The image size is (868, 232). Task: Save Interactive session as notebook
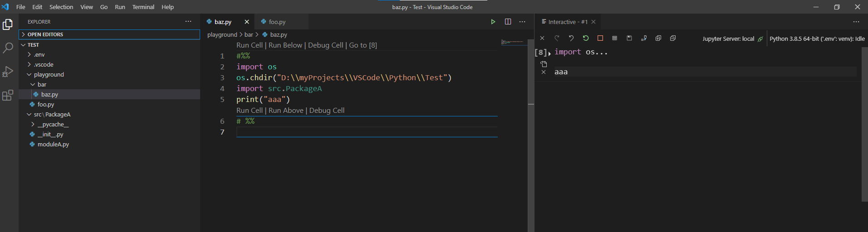tap(629, 38)
